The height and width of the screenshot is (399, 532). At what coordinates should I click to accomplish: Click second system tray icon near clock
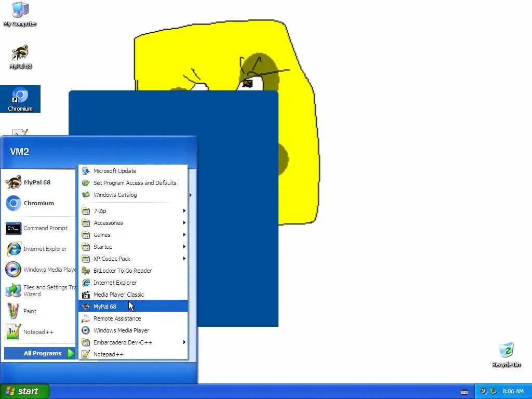coord(494,391)
